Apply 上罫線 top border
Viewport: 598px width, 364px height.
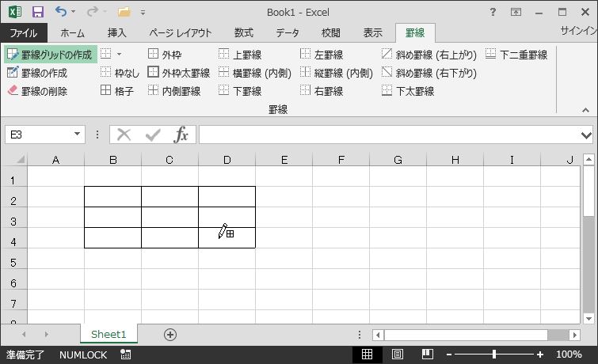coord(240,55)
